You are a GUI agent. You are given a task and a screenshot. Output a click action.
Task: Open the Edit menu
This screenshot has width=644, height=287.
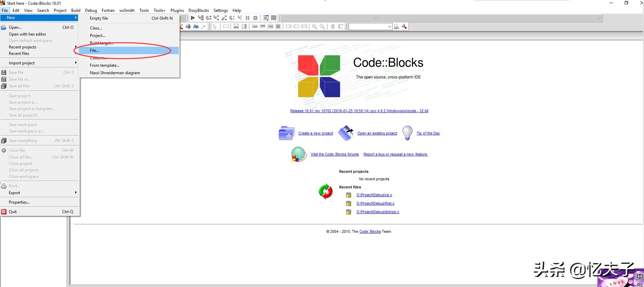pos(16,11)
